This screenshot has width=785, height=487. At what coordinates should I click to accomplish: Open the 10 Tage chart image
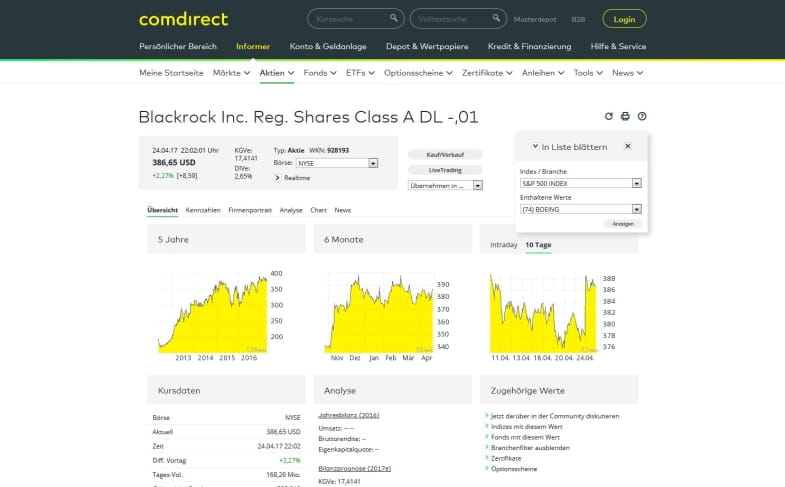[x=553, y=317]
